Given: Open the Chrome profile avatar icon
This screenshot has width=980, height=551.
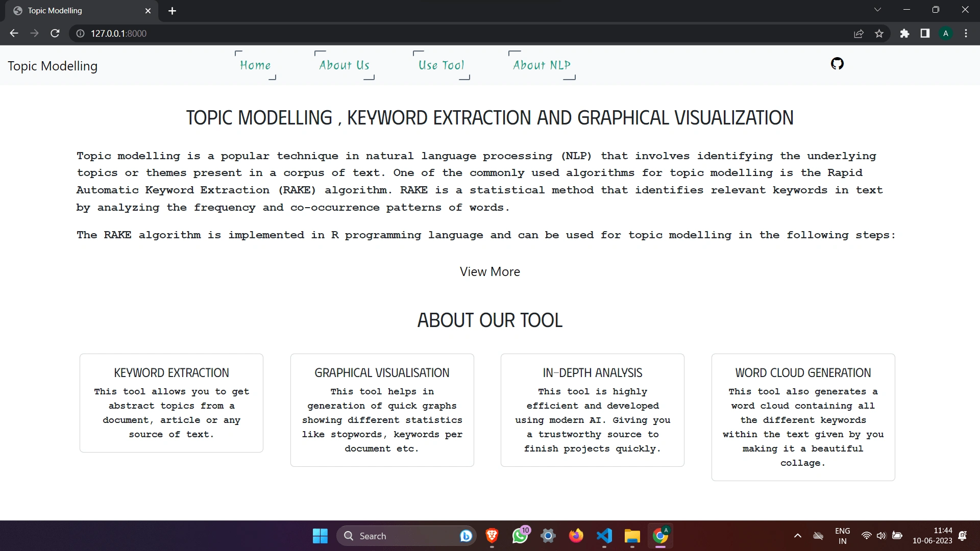Looking at the screenshot, I should [946, 34].
